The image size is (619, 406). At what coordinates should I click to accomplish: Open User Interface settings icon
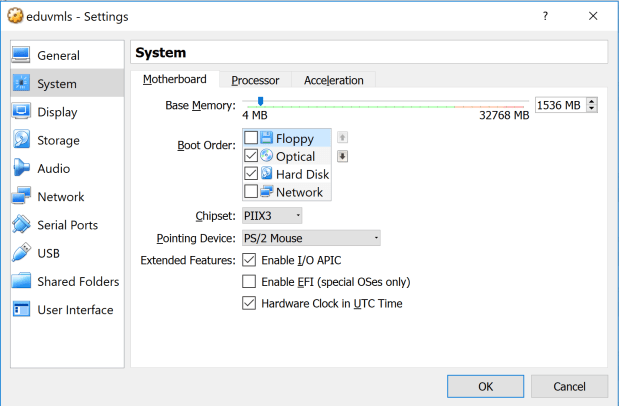(x=22, y=309)
